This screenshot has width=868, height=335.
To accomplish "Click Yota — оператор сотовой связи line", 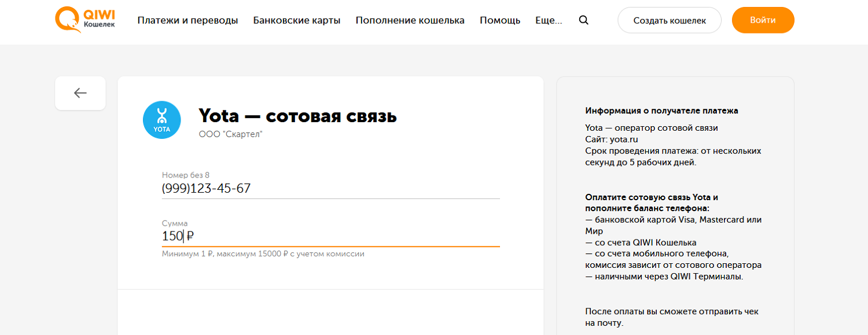I will [x=652, y=128].
